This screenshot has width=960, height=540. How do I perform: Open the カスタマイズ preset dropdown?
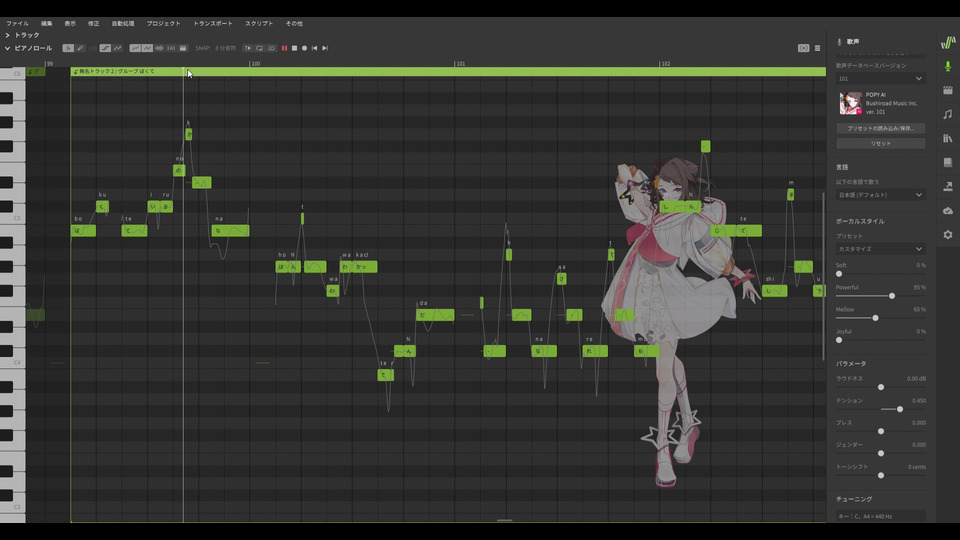[x=880, y=249]
